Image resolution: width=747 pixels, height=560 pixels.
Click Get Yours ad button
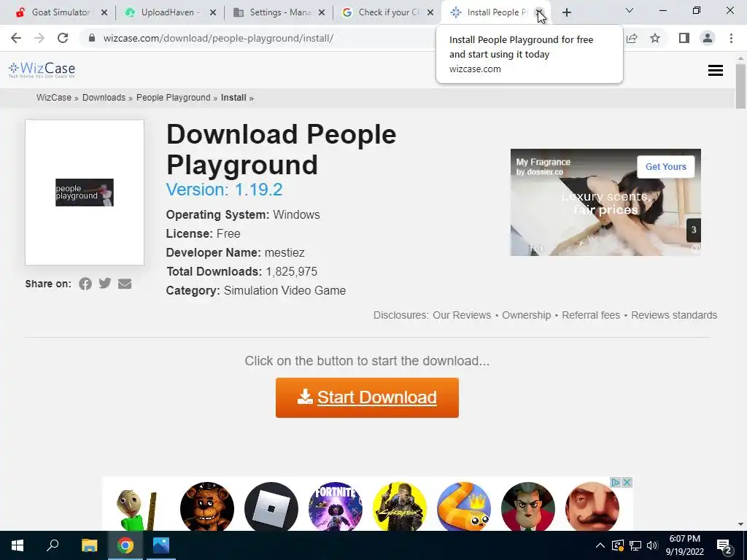(665, 167)
